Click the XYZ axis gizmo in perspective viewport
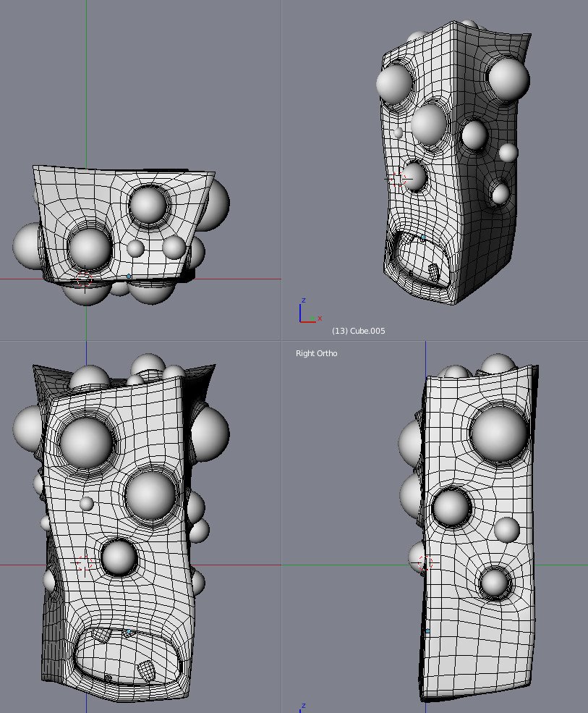 tap(307, 313)
